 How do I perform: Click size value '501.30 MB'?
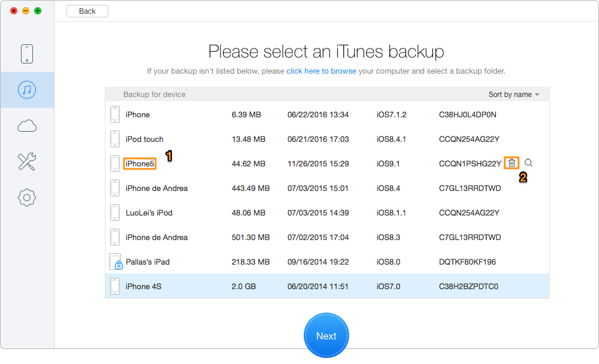250,237
